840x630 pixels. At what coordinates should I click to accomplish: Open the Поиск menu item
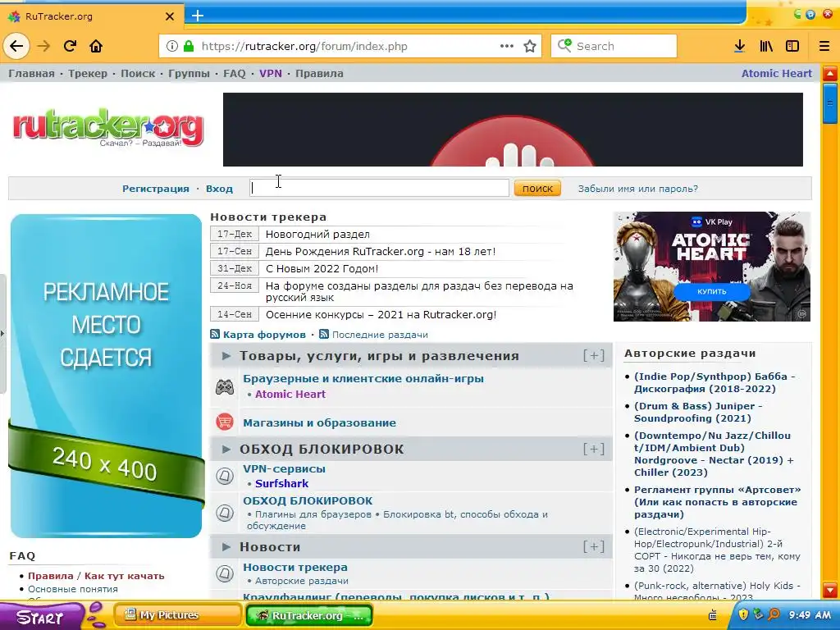pos(138,73)
